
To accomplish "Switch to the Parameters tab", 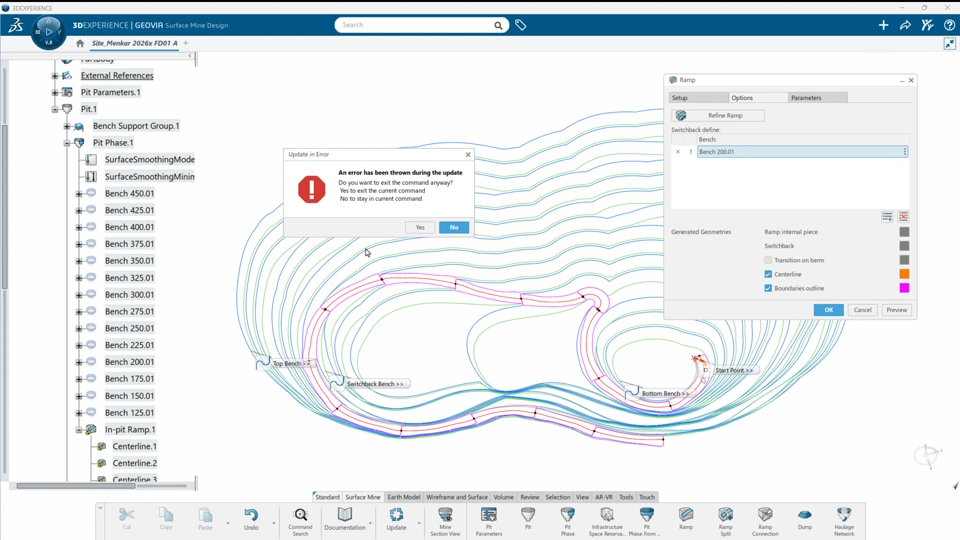I will [x=817, y=98].
